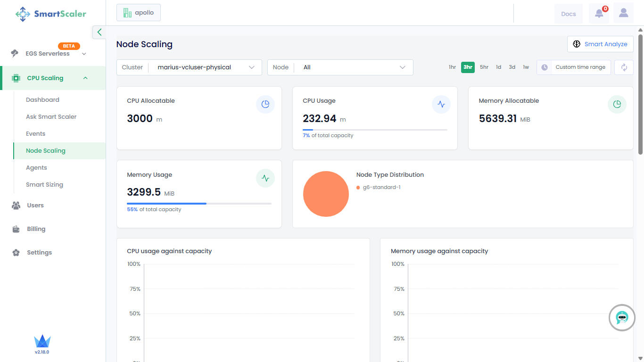Click the user profile avatar icon
Viewport: 644px width, 362px height.
pos(623,13)
